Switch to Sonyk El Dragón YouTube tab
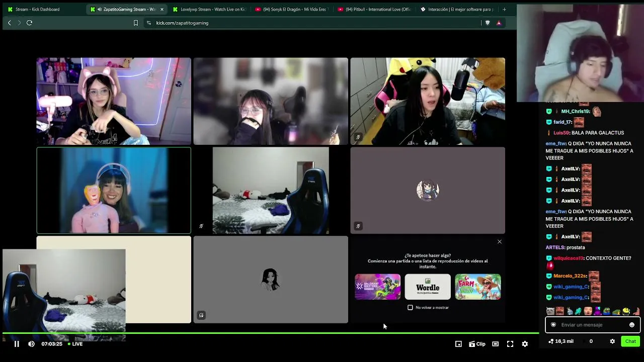The image size is (644, 362). pyautogui.click(x=292, y=9)
